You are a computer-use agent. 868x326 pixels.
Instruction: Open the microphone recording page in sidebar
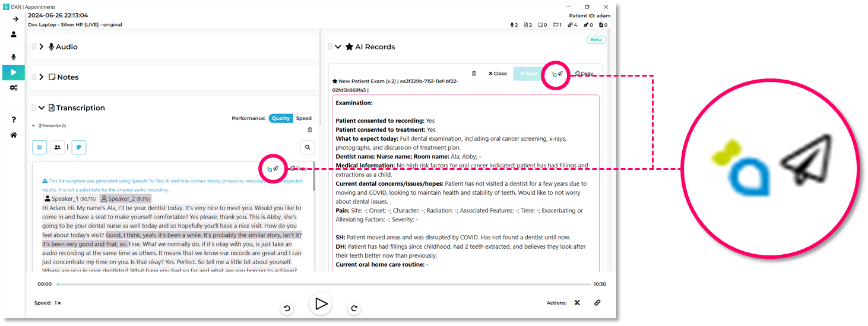14,57
